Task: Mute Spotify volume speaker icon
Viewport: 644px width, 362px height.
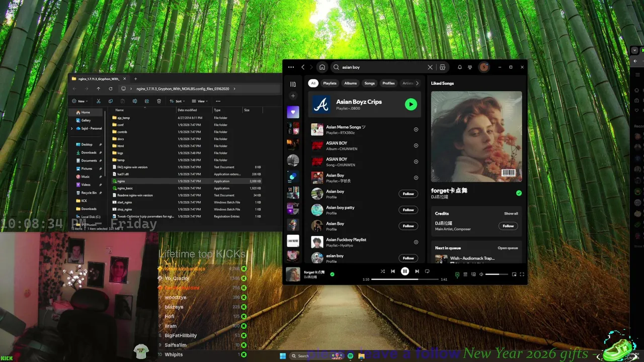Action: click(481, 275)
